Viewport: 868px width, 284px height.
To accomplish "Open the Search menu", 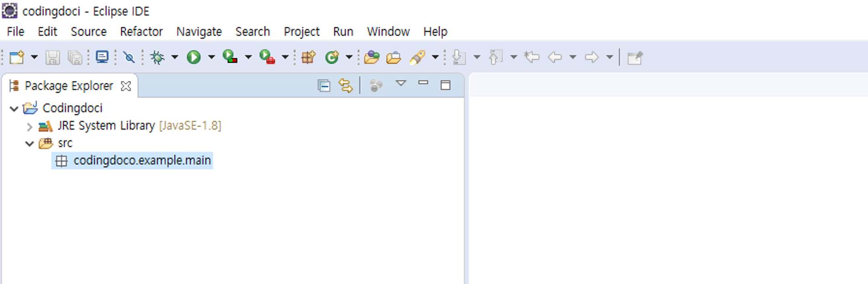I will click(x=253, y=31).
